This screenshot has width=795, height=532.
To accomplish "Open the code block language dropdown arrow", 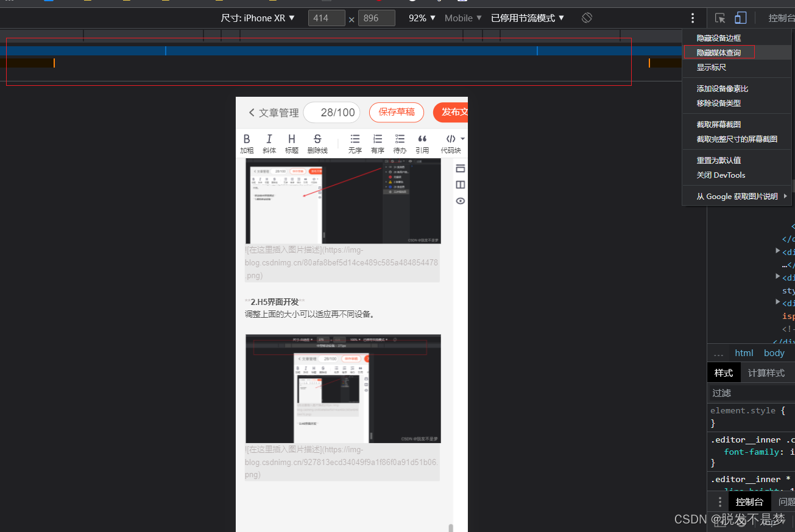I will click(x=462, y=139).
